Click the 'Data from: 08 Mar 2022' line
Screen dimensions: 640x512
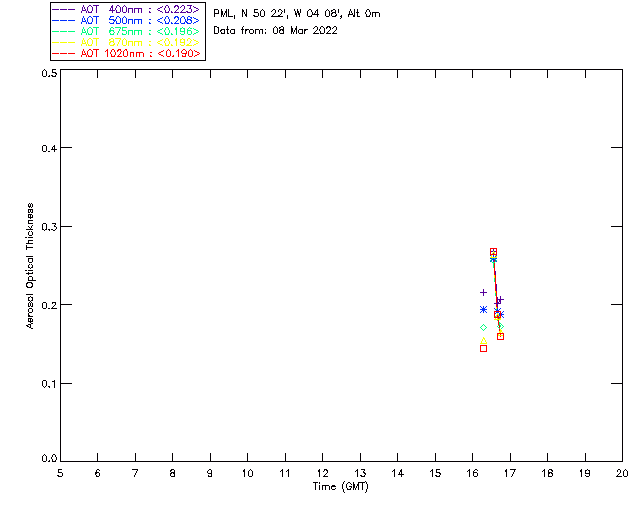coord(276,31)
